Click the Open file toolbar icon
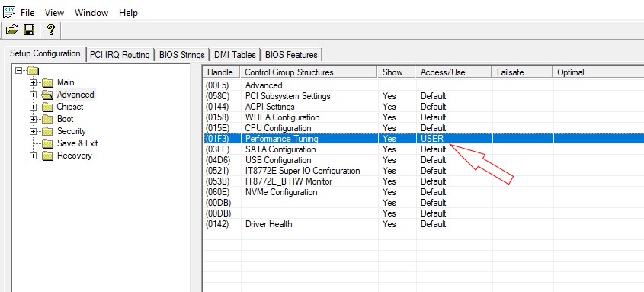Image resolution: width=644 pixels, height=292 pixels. [x=11, y=30]
